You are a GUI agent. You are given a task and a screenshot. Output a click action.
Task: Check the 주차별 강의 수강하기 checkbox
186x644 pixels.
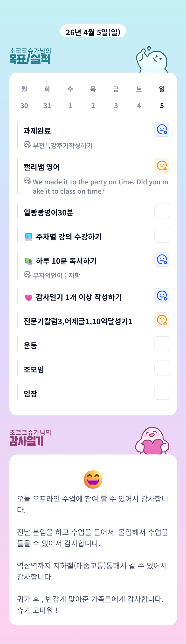(x=162, y=235)
